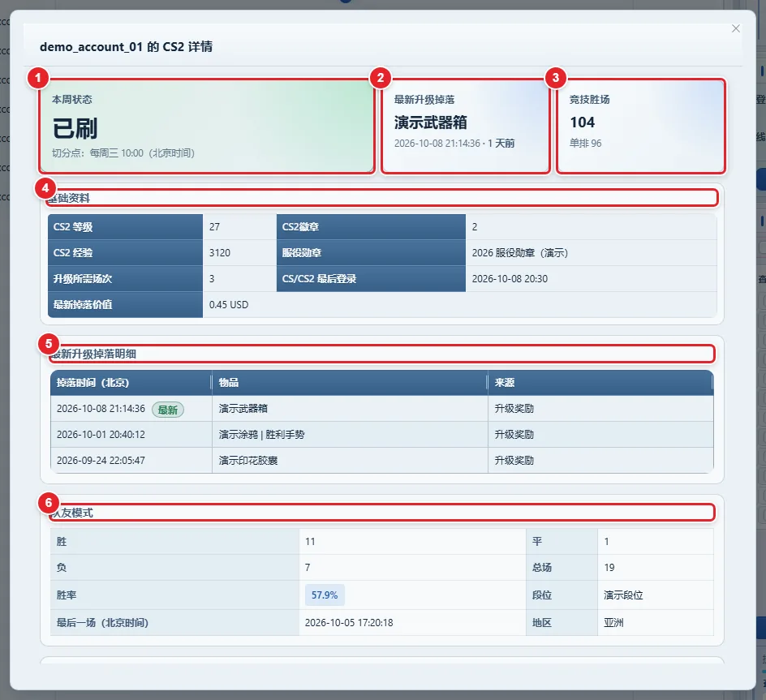Click the 升级所需场次 label cell
The width and height of the screenshot is (766, 700).
coord(125,279)
